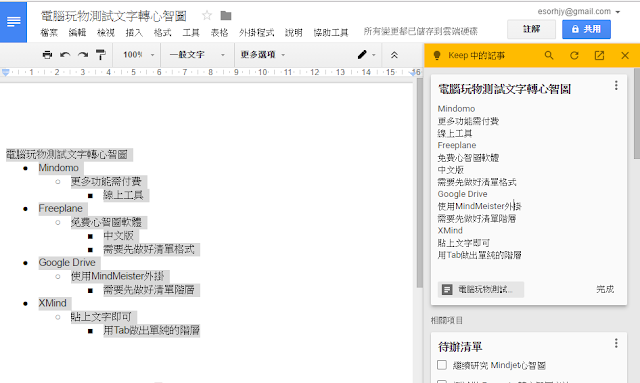Screen dimensions: 640x383
Task: Open the 插入 menu
Action: [x=134, y=32]
